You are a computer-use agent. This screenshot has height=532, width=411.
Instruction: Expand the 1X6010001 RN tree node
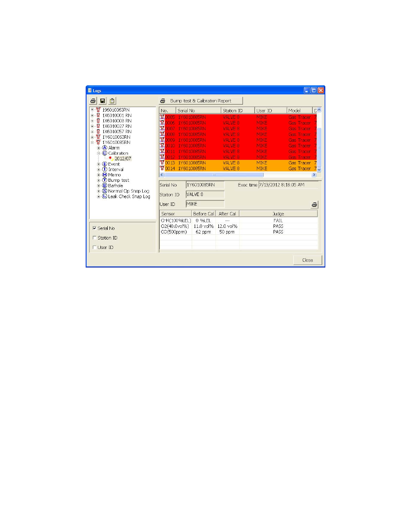point(92,115)
